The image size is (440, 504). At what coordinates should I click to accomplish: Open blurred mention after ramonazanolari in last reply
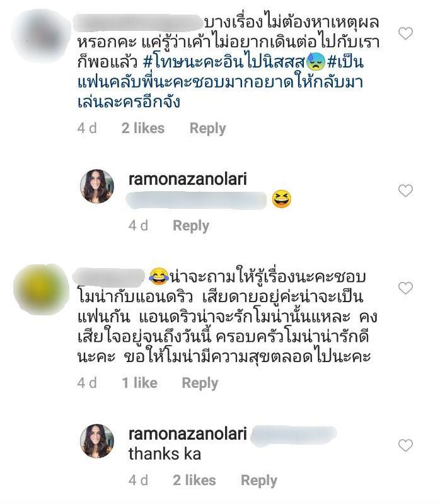click(293, 435)
